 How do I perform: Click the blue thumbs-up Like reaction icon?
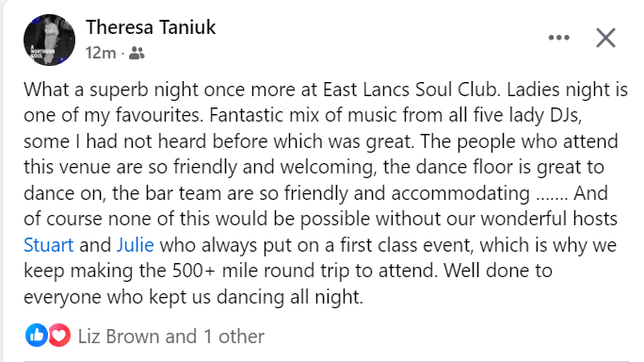[x=36, y=336]
